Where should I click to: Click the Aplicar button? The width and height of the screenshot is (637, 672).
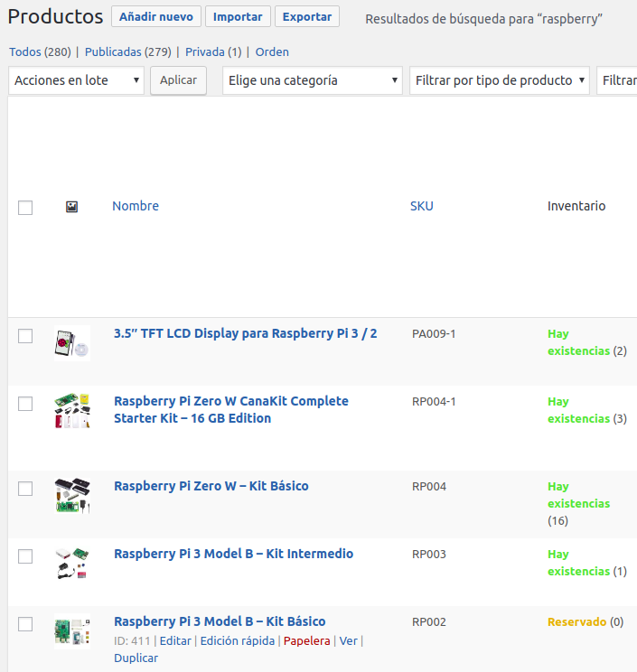tap(178, 80)
